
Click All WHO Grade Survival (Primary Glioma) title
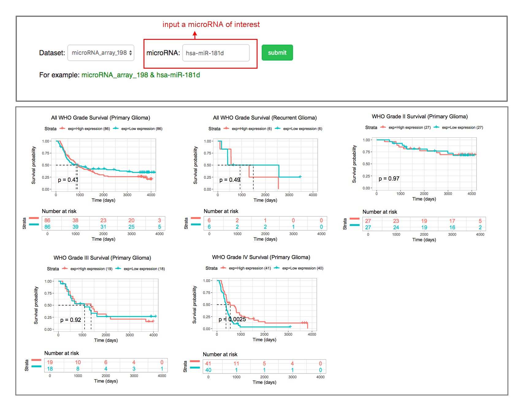pyautogui.click(x=101, y=118)
